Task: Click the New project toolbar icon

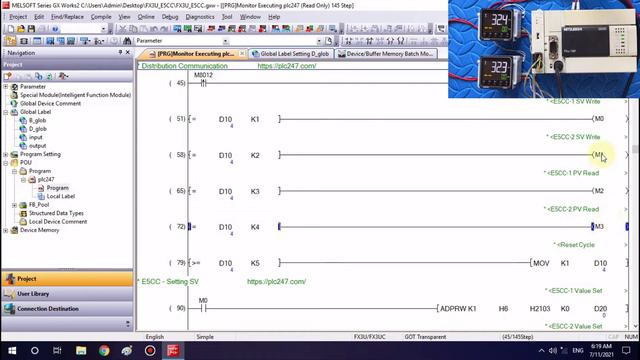Action: pyautogui.click(x=11, y=29)
